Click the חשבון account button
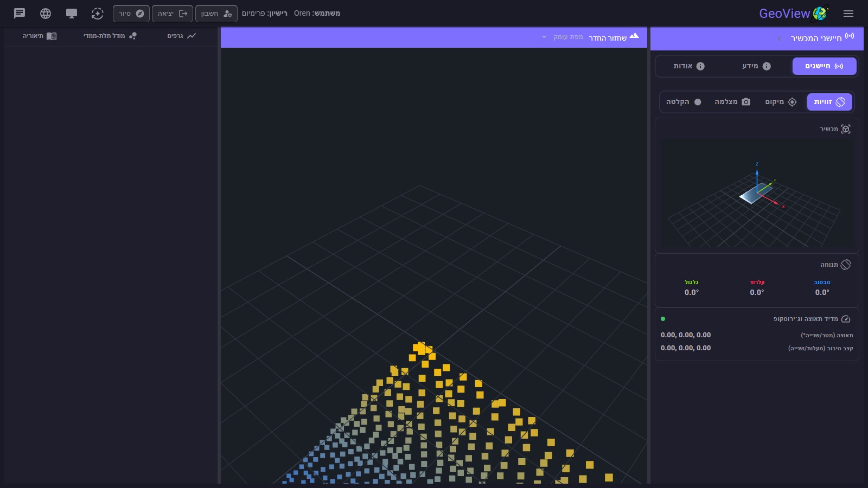868x488 pixels. 216,14
